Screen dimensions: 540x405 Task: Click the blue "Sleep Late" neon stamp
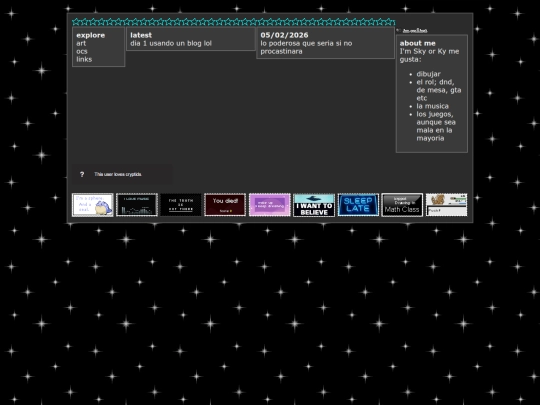tap(358, 205)
